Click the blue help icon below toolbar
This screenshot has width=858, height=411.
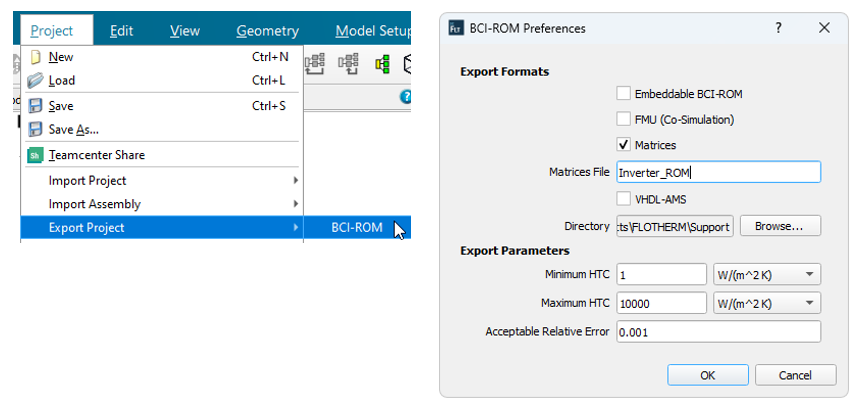coord(406,97)
